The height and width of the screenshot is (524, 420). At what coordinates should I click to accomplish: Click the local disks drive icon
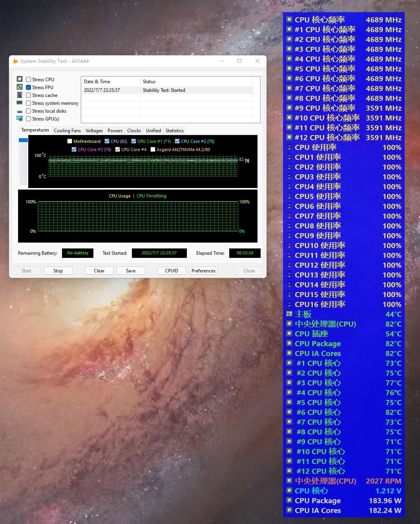(x=20, y=111)
